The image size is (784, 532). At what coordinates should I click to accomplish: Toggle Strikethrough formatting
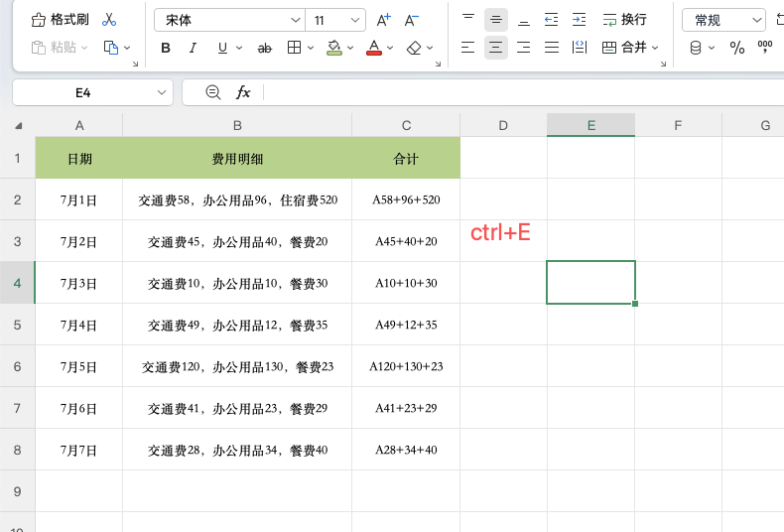pyautogui.click(x=265, y=48)
